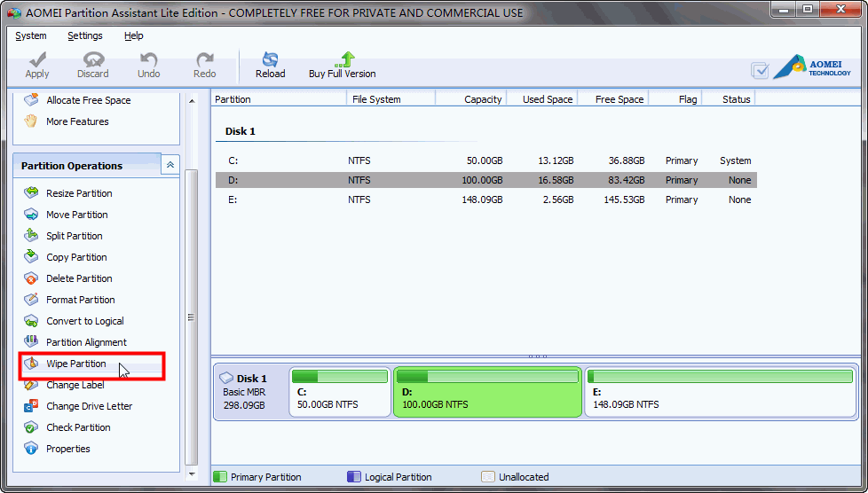Click the Split Partition icon
Screen dimensions: 868x493
click(x=31, y=236)
